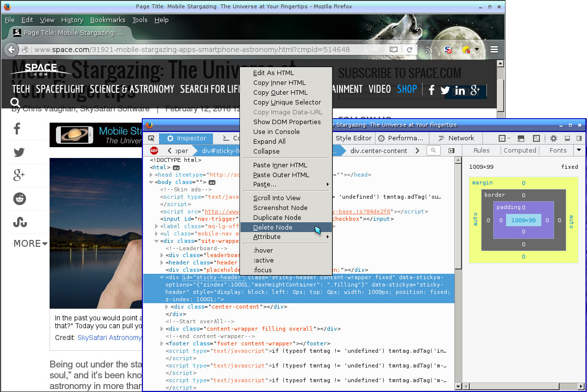Open the Attribute submenu

coord(286,237)
